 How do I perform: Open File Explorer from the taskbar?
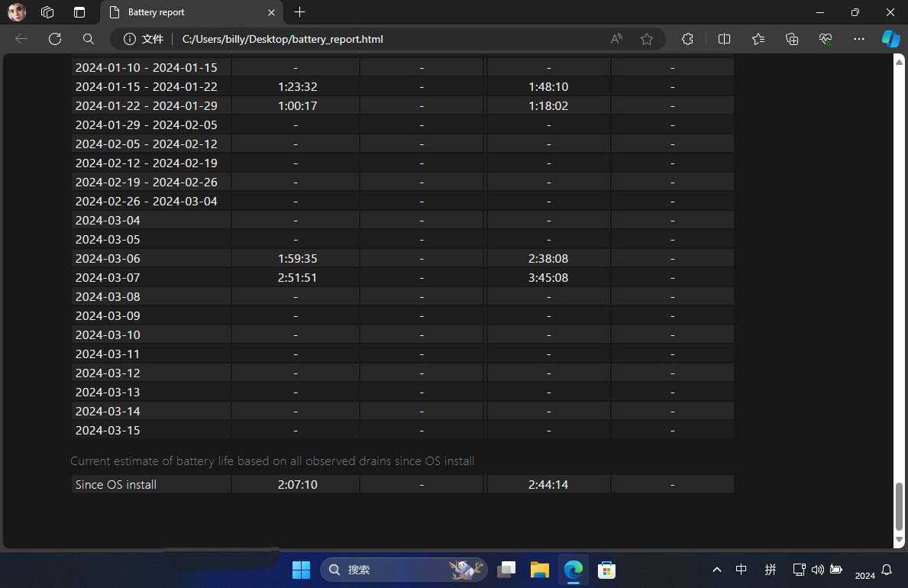[540, 570]
